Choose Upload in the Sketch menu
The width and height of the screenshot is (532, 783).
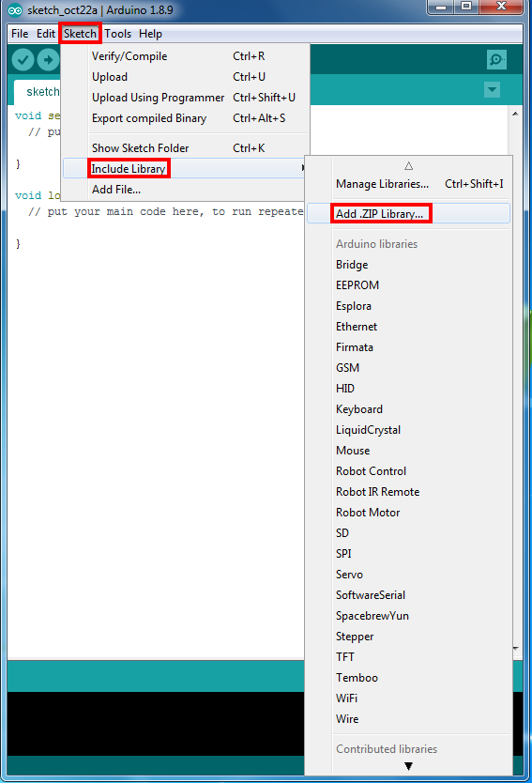coord(186,77)
